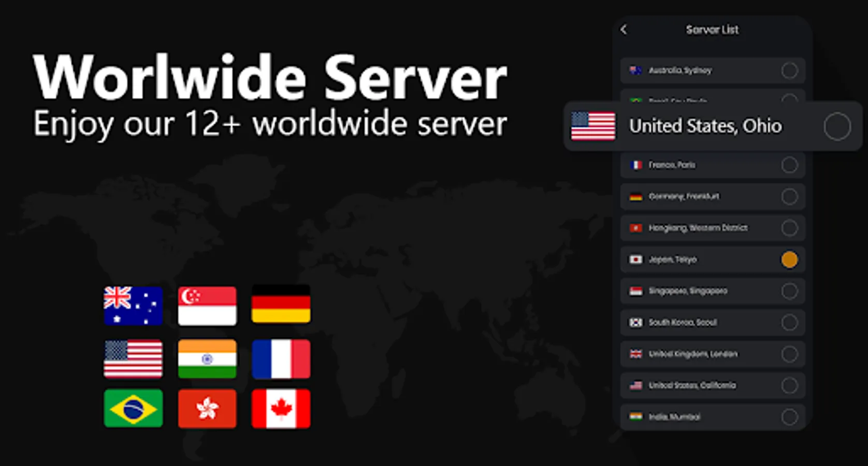The width and height of the screenshot is (868, 466).
Task: Click the large Singapore flag tile
Action: [207, 305]
